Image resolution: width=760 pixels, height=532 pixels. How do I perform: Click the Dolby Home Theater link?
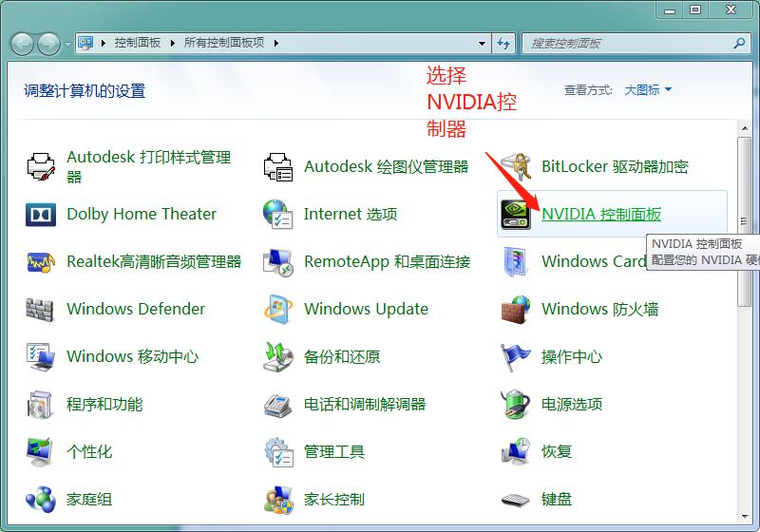coord(142,214)
